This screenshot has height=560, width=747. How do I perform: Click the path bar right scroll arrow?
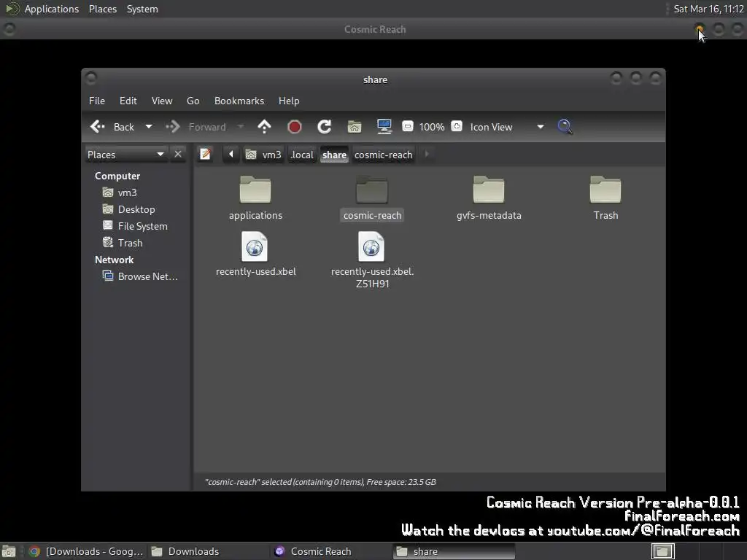[x=426, y=155]
